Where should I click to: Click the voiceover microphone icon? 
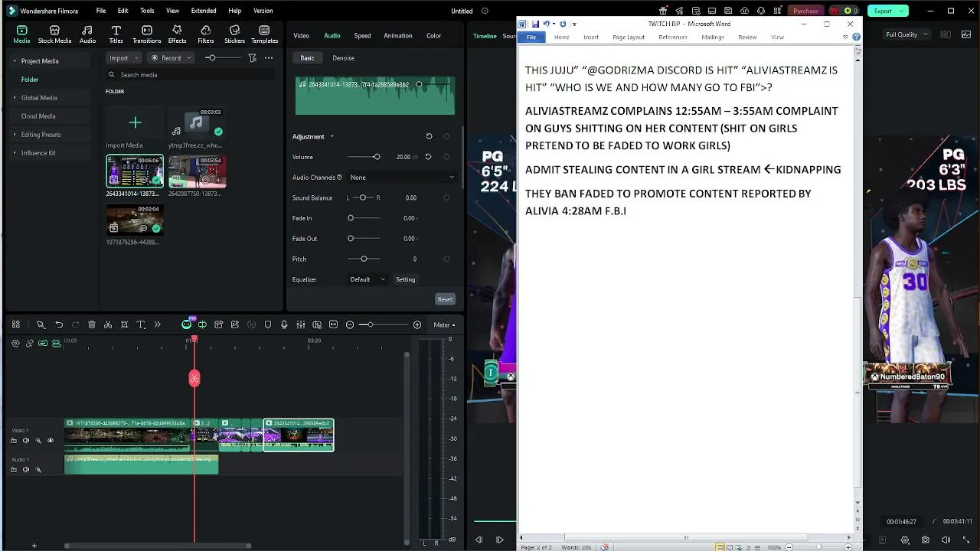pyautogui.click(x=284, y=324)
